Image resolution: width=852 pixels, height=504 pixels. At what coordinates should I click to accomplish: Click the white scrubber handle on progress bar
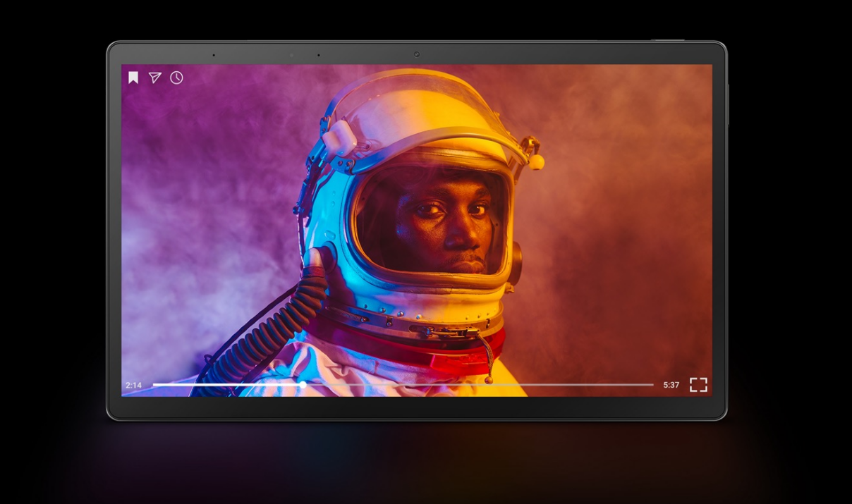(303, 385)
